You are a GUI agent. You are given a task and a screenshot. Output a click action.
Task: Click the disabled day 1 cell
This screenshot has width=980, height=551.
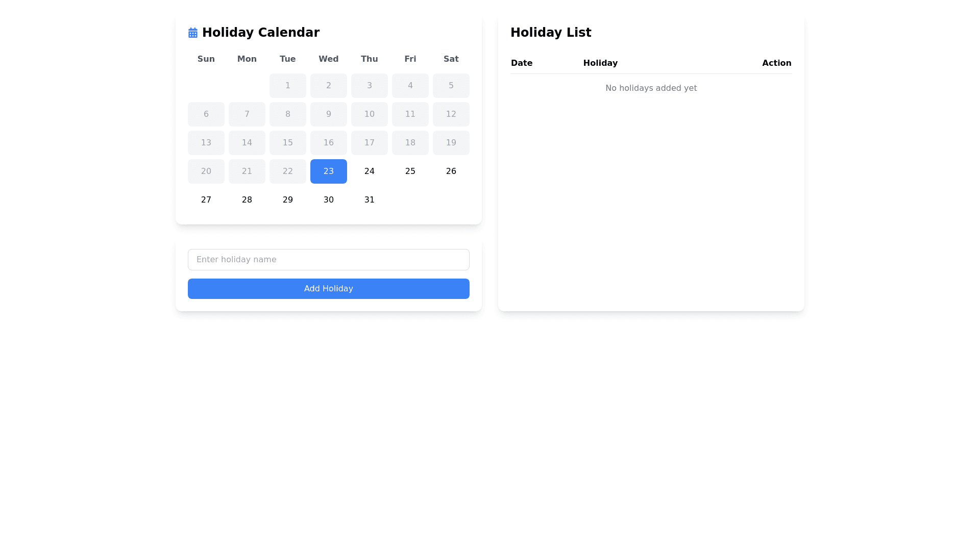click(288, 86)
